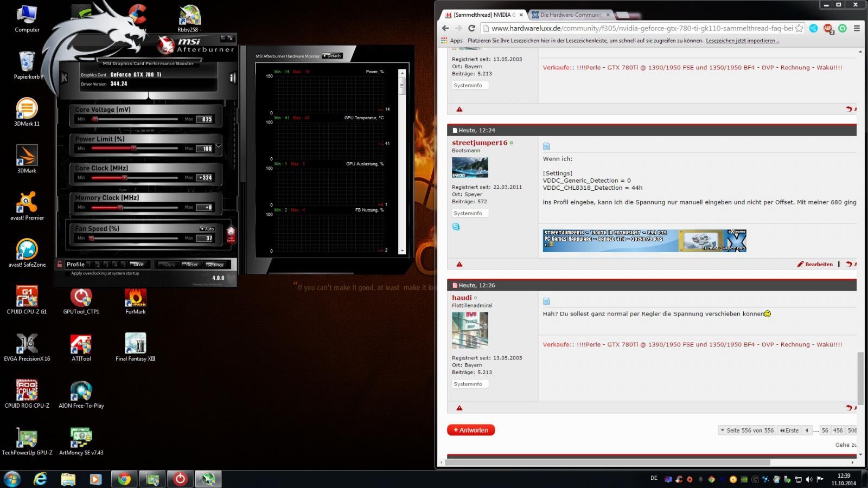Launch the FurMark desktop icon
Image resolution: width=868 pixels, height=488 pixels.
tap(135, 300)
